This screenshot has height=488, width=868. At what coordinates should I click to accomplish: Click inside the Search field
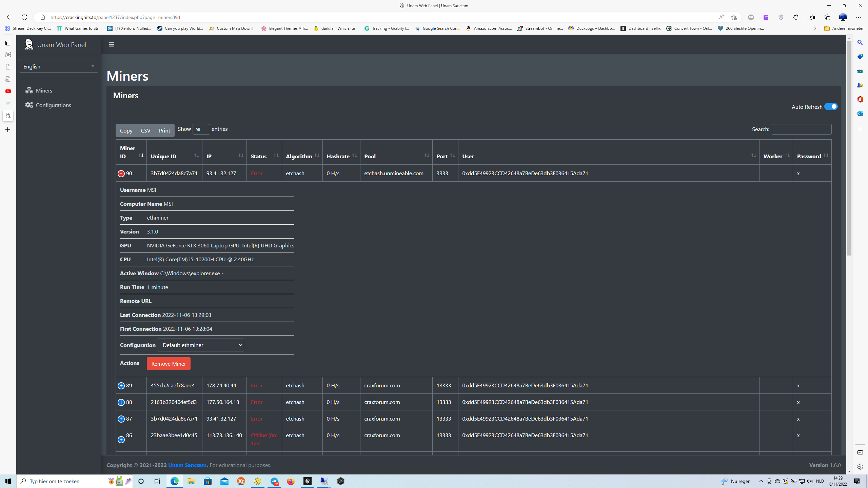pos(802,129)
